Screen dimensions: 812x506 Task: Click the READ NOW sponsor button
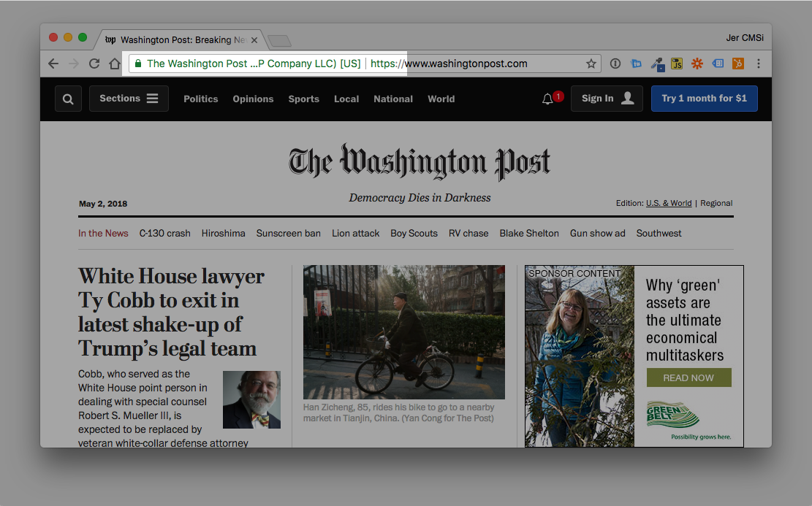tap(688, 377)
